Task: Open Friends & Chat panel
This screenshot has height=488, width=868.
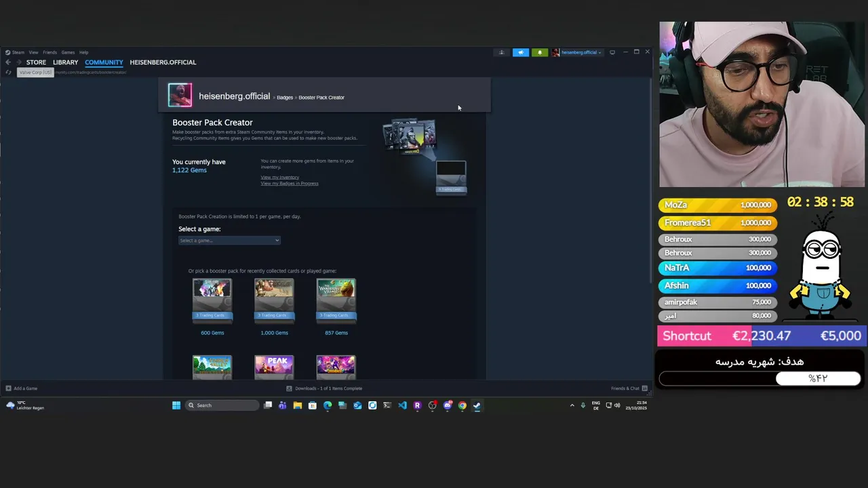Action: click(x=629, y=388)
